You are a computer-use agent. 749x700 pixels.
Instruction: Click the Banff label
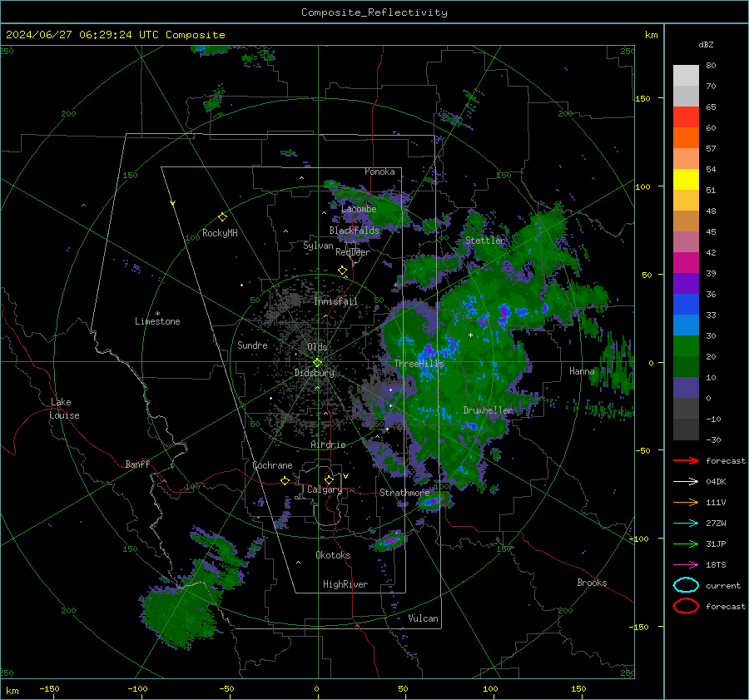click(137, 464)
